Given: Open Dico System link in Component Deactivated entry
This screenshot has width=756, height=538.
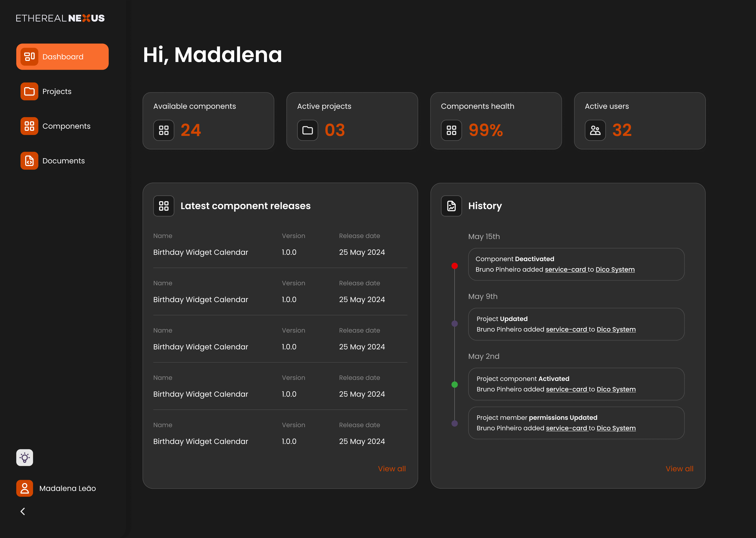Looking at the screenshot, I should point(615,270).
